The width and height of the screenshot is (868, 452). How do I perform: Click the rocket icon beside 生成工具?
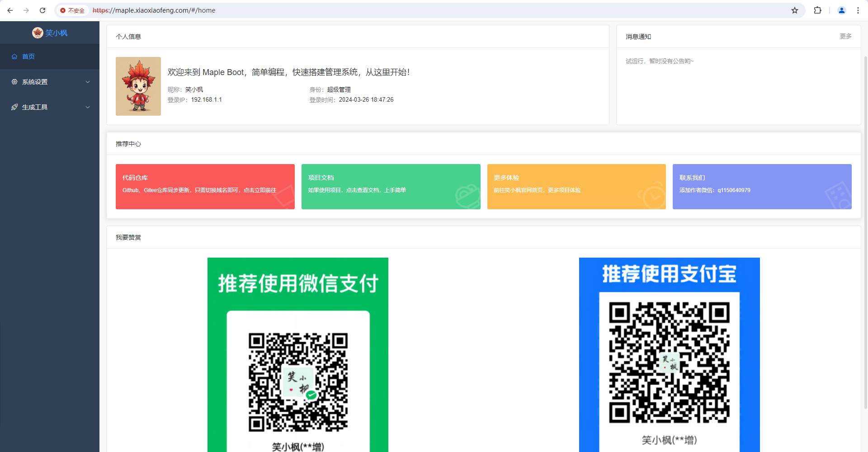(14, 107)
